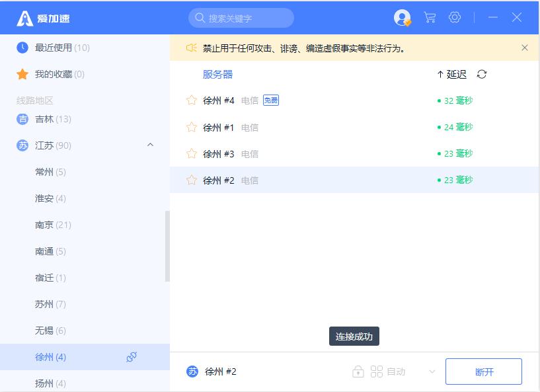
Task: Star the 徐州 #3 server
Action: (x=192, y=153)
